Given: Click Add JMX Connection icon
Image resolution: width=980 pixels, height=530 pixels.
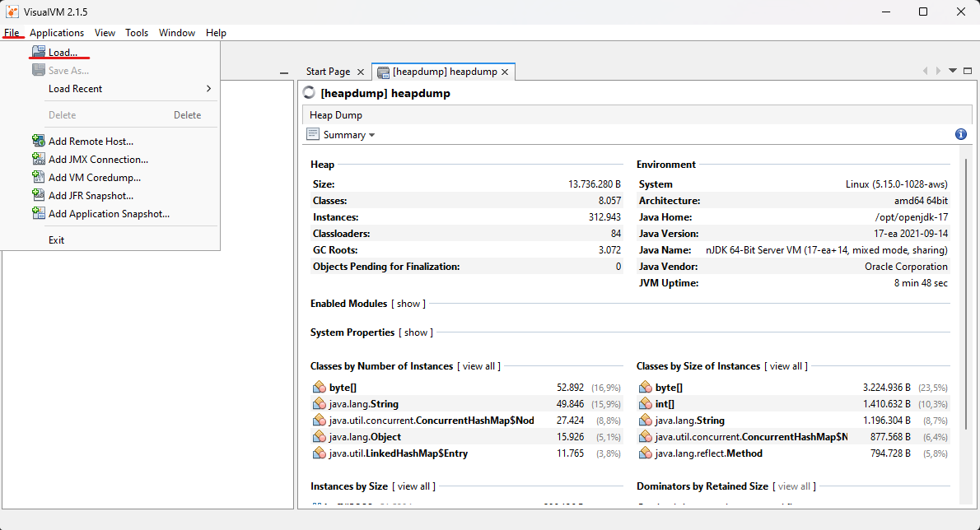Looking at the screenshot, I should (x=38, y=160).
